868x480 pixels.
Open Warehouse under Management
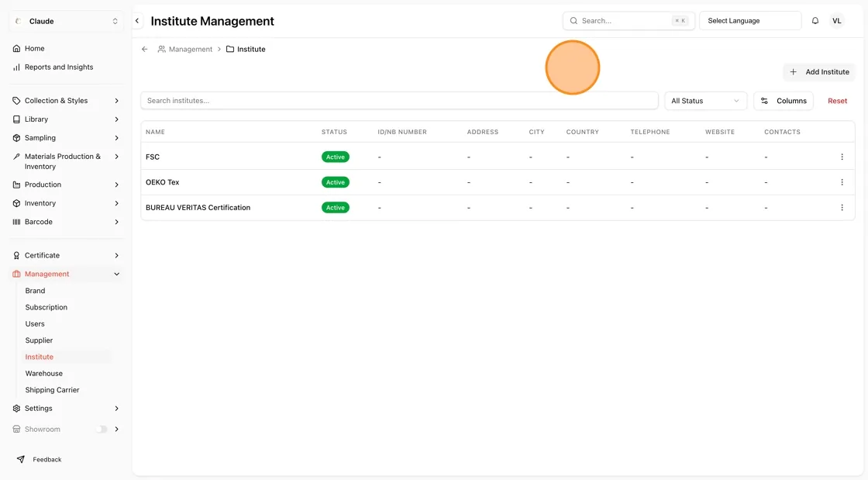pyautogui.click(x=43, y=374)
